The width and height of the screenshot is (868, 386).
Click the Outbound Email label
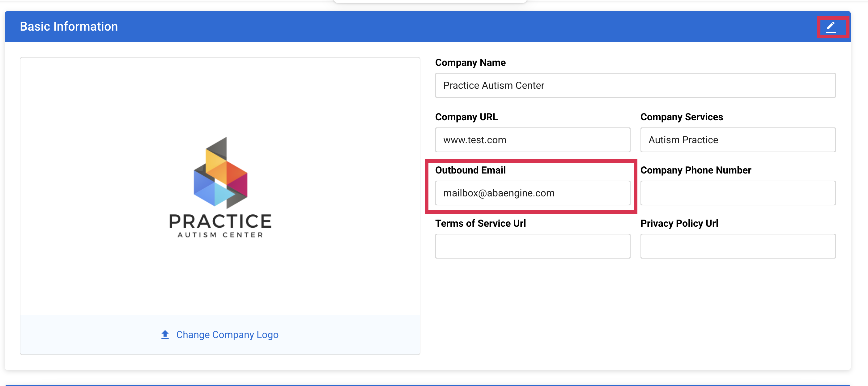(x=470, y=170)
